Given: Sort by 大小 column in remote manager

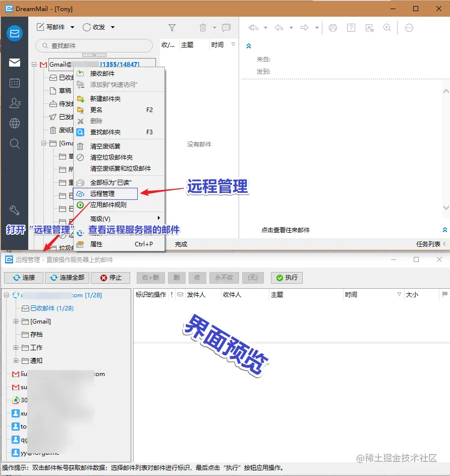Looking at the screenshot, I should [421, 294].
